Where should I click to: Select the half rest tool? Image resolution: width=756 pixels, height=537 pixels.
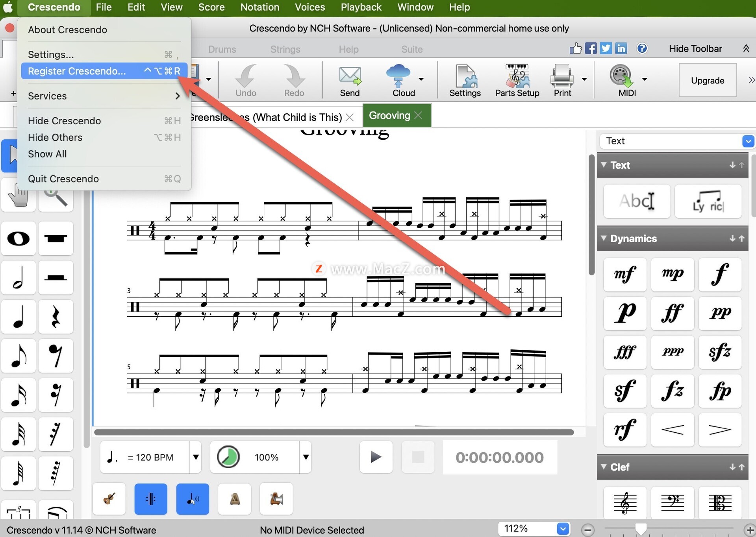[56, 277]
